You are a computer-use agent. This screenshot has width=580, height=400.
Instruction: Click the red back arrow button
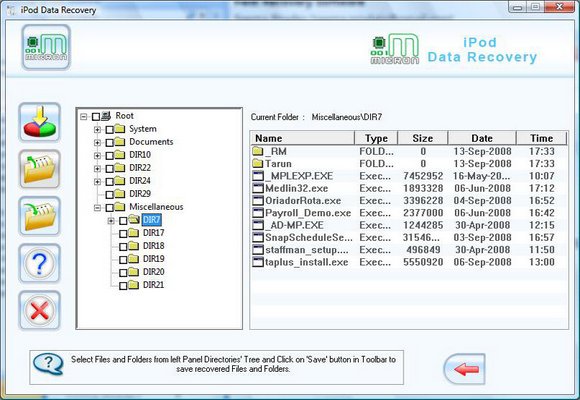465,369
